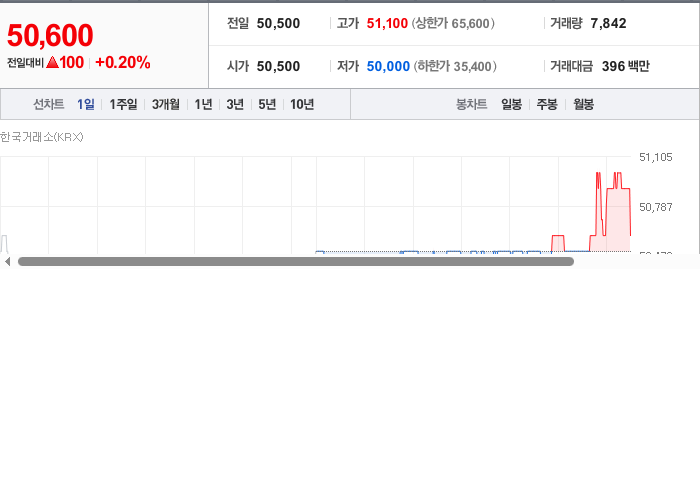Show the 10년 line chart
The image size is (700, 490).
(x=302, y=104)
